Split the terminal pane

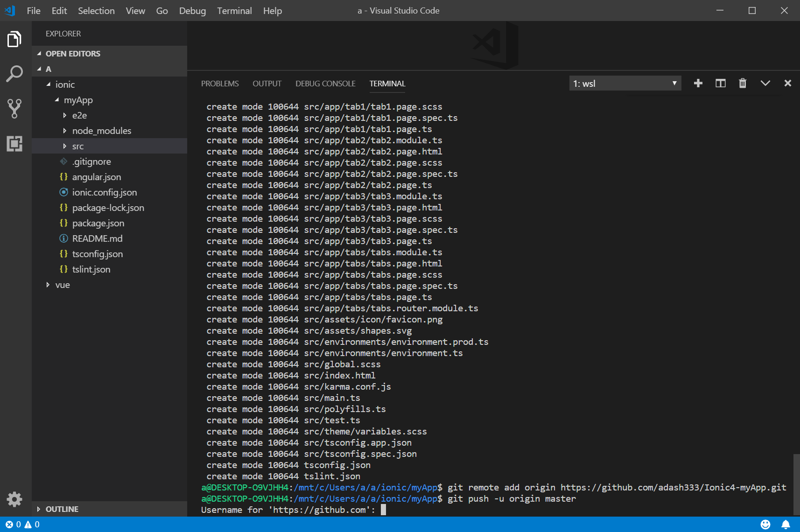coord(721,84)
